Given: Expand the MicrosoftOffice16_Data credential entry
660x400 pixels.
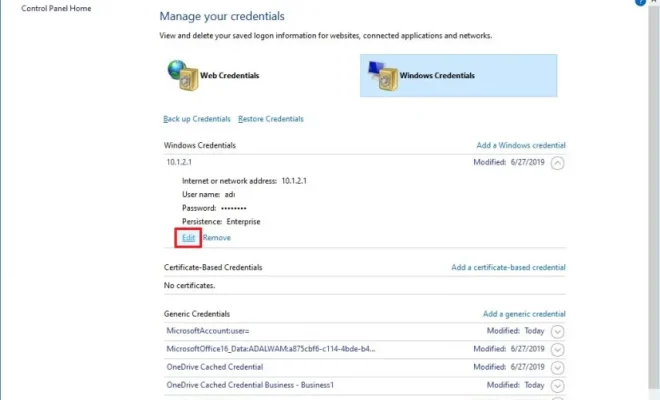Looking at the screenshot, I should pyautogui.click(x=558, y=350).
